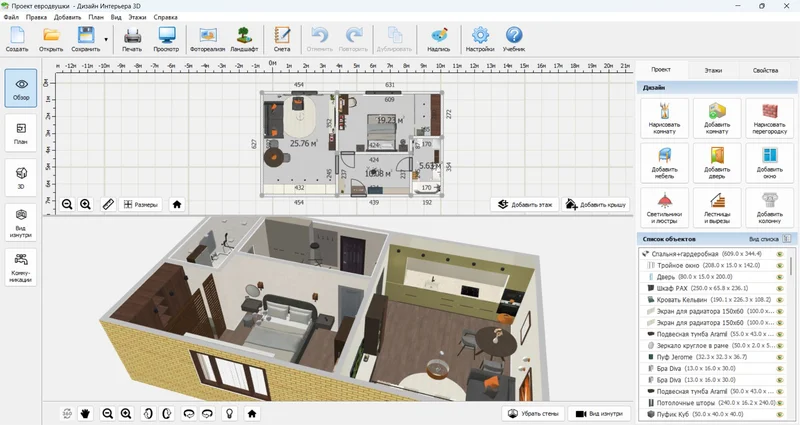The height and width of the screenshot is (425, 800).
Task: Collapse the Спальня+гардеробная tree node
Action: pyautogui.click(x=645, y=254)
